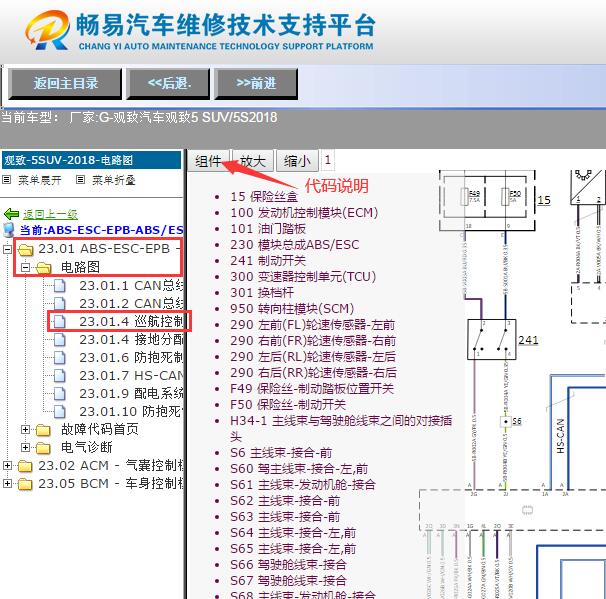Image resolution: width=606 pixels, height=599 pixels.
Task: Click the 电气诊断 folder icon
Action: pos(44,448)
